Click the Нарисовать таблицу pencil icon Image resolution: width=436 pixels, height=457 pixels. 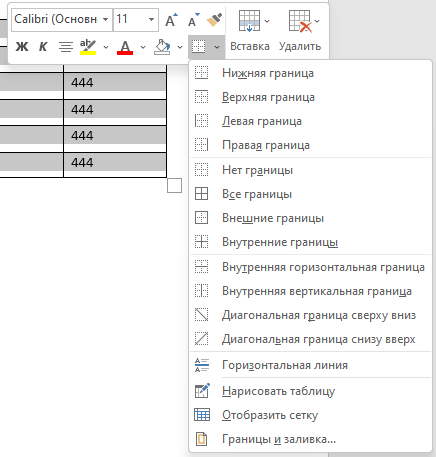[202, 391]
